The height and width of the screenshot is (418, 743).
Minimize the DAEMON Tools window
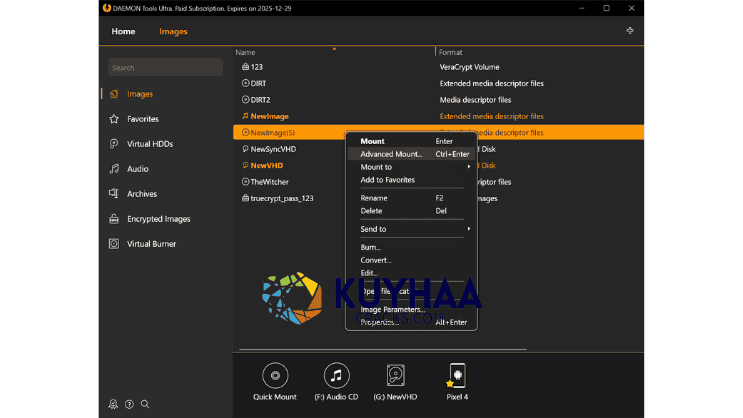click(582, 8)
